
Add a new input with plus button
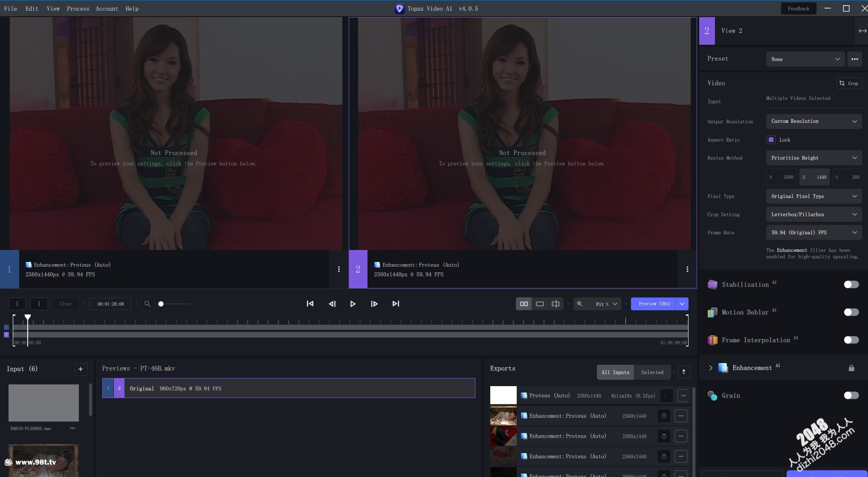81,369
